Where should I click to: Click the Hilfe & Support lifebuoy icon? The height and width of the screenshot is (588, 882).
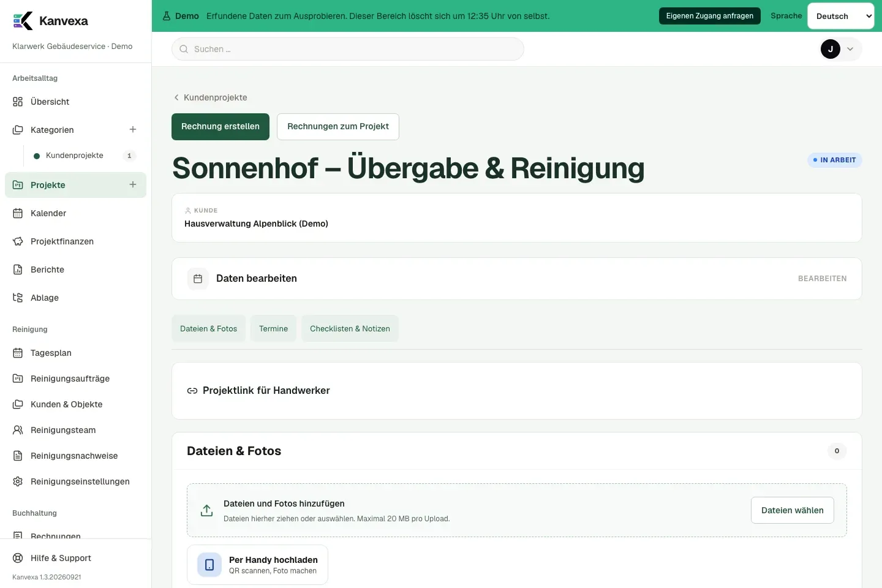[x=18, y=558]
